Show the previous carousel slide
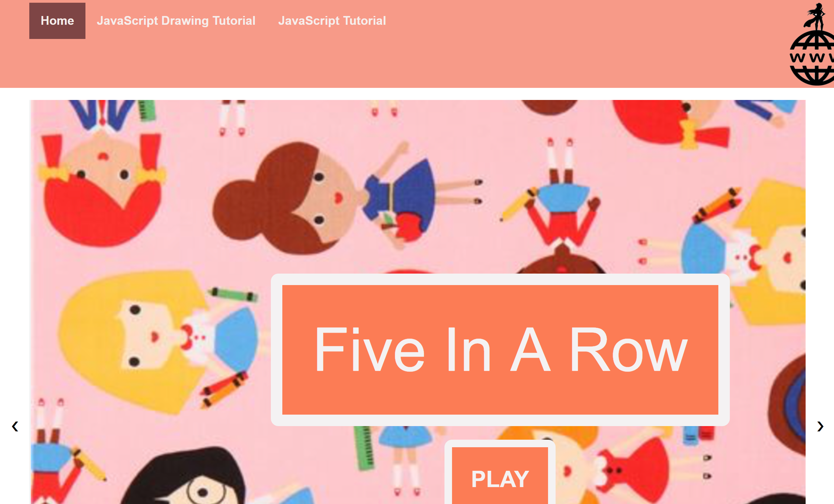This screenshot has height=504, width=834. (15, 426)
